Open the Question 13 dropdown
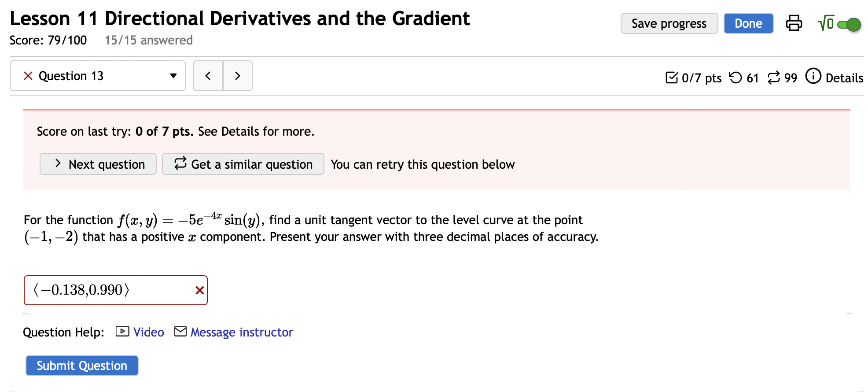868x392 pixels. coord(173,75)
